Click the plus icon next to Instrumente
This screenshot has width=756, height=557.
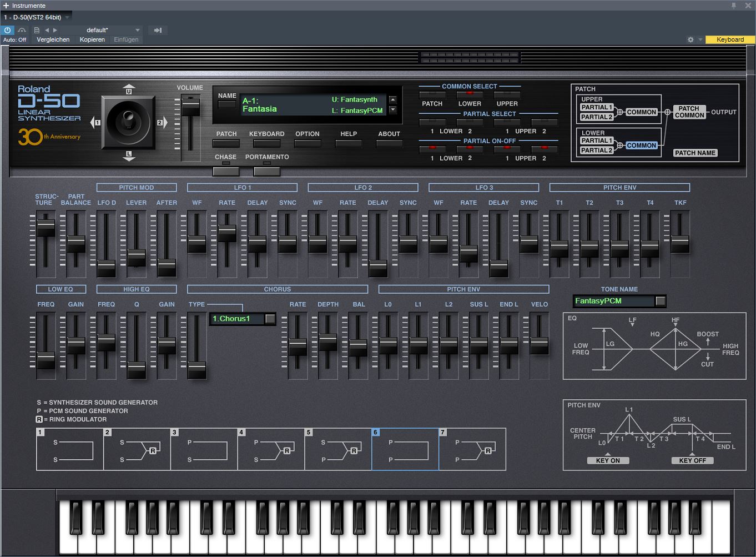pos(6,6)
